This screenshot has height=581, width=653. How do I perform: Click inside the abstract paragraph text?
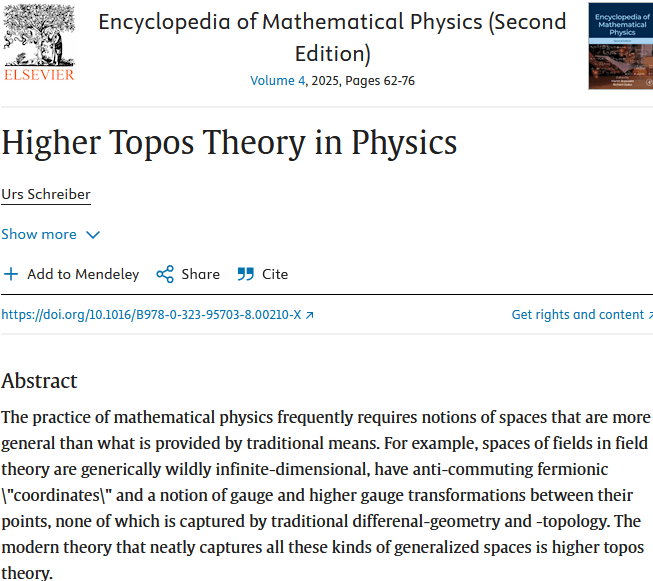tap(325, 495)
